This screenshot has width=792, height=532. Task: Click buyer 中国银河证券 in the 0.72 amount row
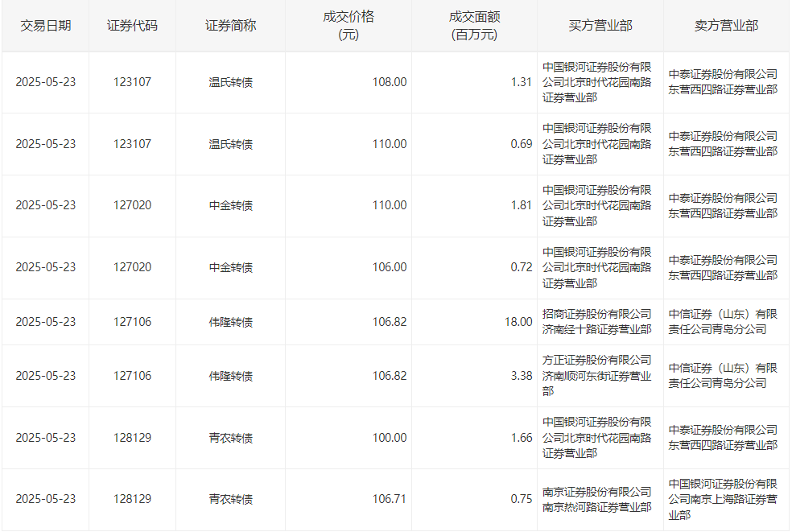(597, 267)
